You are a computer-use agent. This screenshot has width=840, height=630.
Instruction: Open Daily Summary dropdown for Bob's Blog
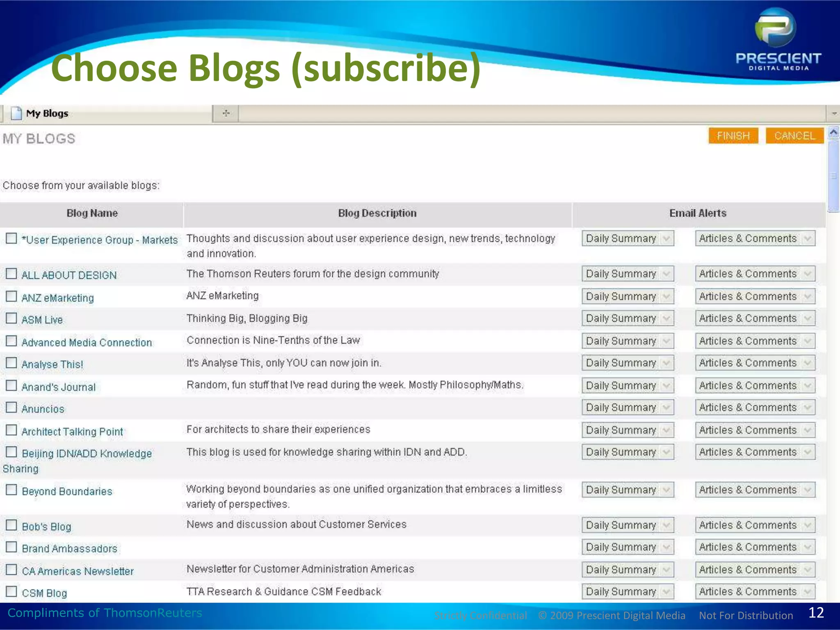(x=628, y=525)
